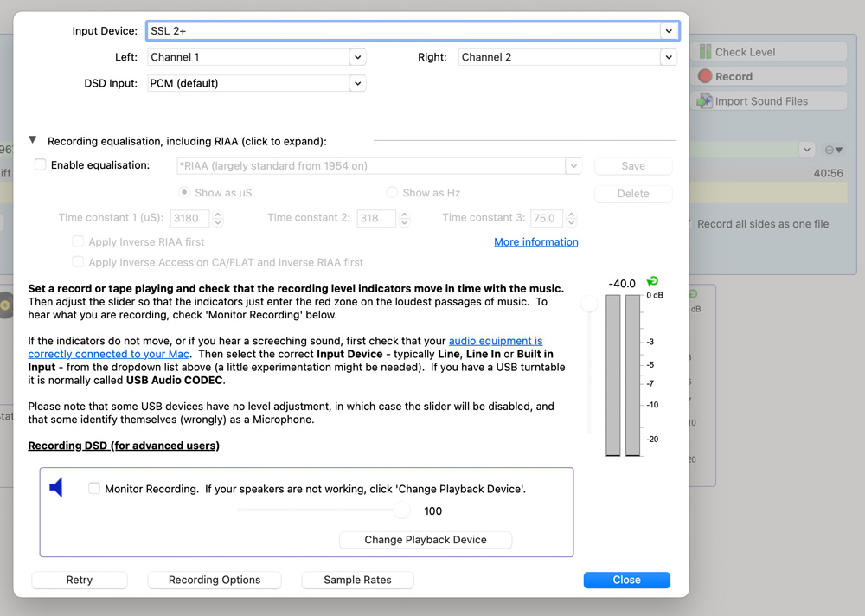
Task: Click the Sample Rates button
Action: (x=357, y=581)
